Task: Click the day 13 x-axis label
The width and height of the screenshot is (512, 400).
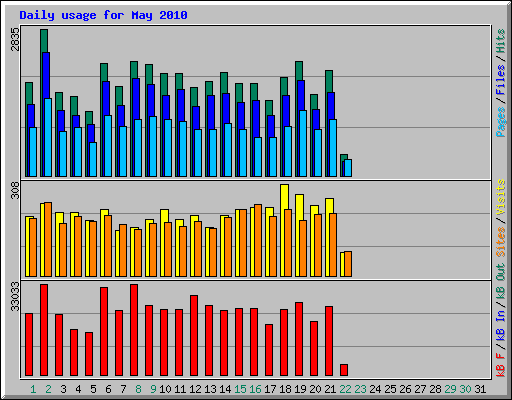Action: (x=210, y=389)
